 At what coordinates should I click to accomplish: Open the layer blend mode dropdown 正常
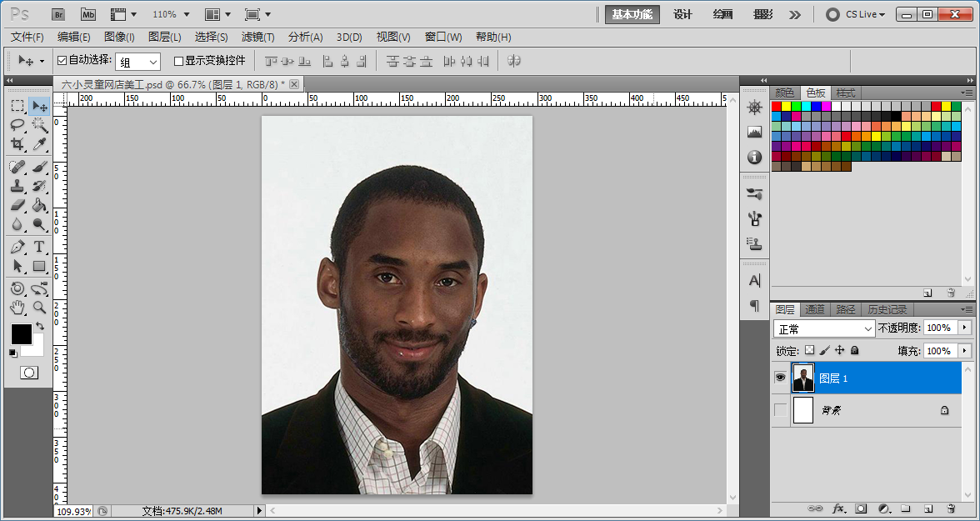point(823,328)
